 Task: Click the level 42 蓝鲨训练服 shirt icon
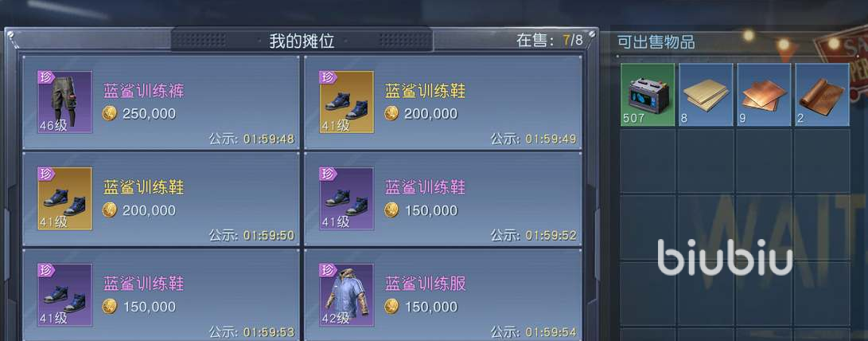pos(347,295)
